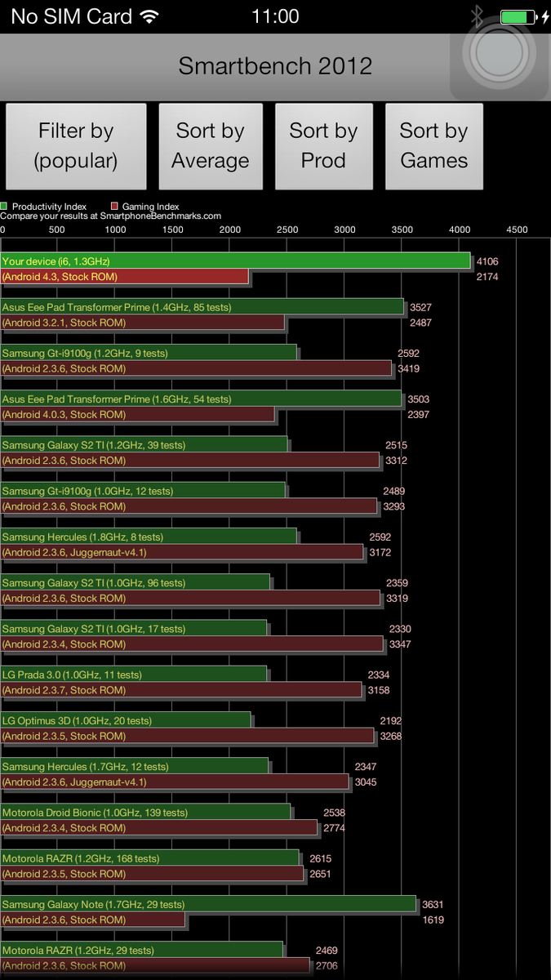The width and height of the screenshot is (551, 980).
Task: Tap the 3527 score value
Action: (x=420, y=307)
